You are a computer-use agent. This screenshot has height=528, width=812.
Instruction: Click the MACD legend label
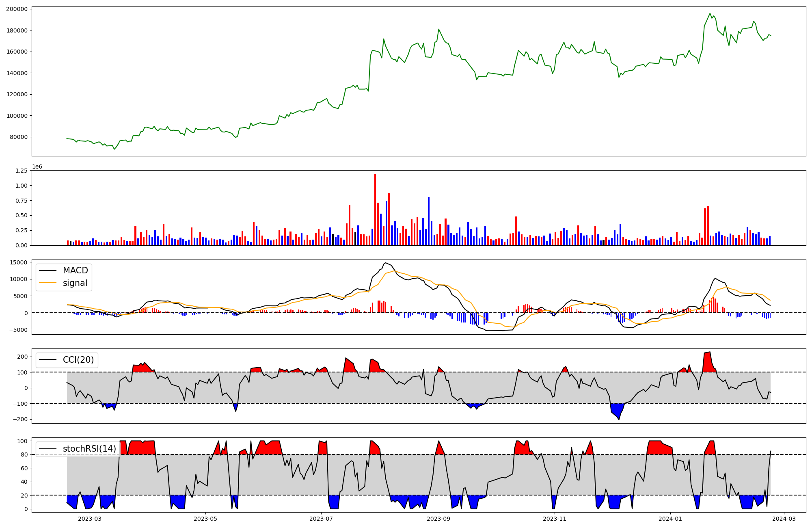click(x=75, y=270)
